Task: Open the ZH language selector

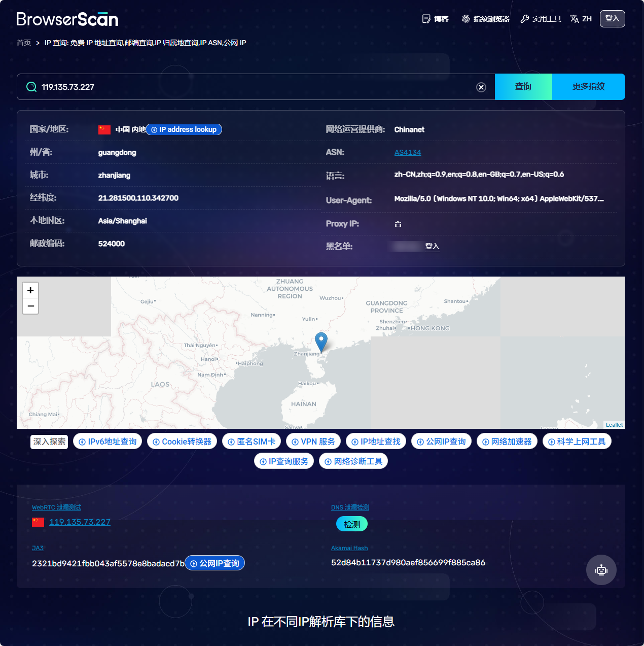Action: click(580, 18)
